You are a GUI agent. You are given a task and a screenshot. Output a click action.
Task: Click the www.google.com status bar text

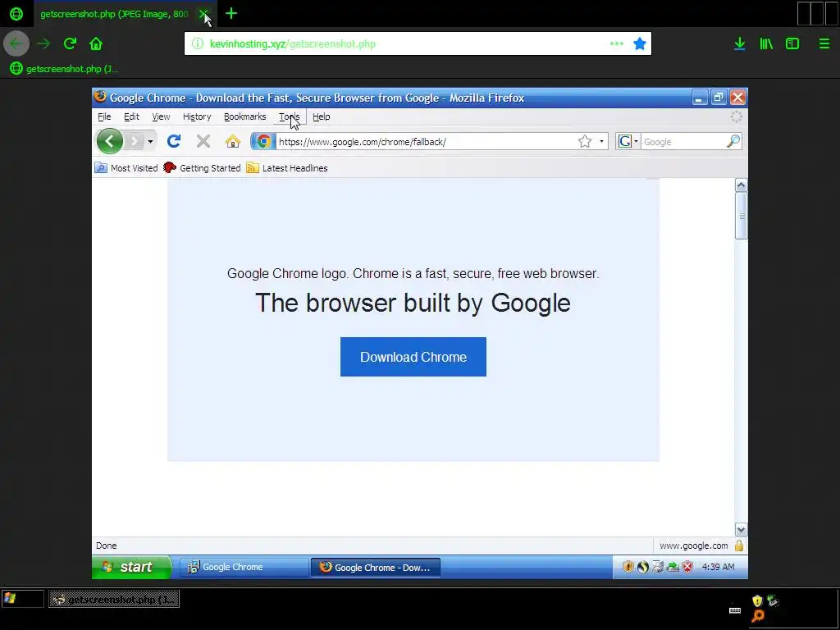click(x=694, y=546)
